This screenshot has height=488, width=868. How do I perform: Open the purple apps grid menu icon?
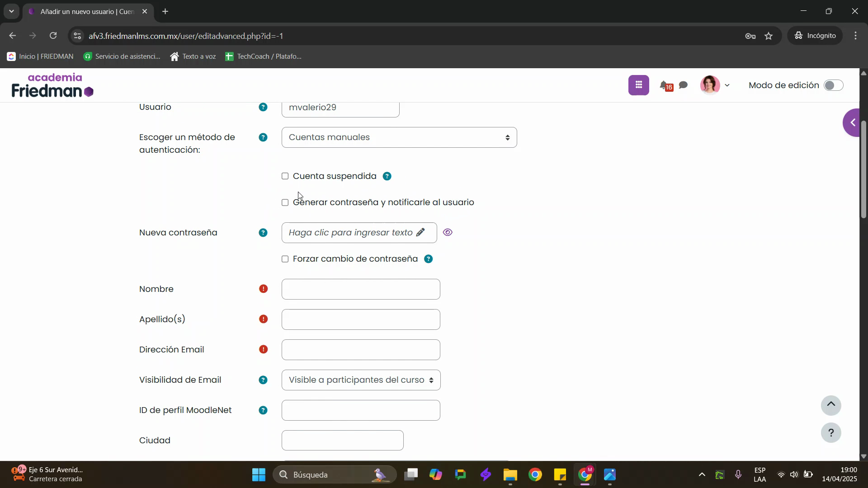pyautogui.click(x=638, y=85)
